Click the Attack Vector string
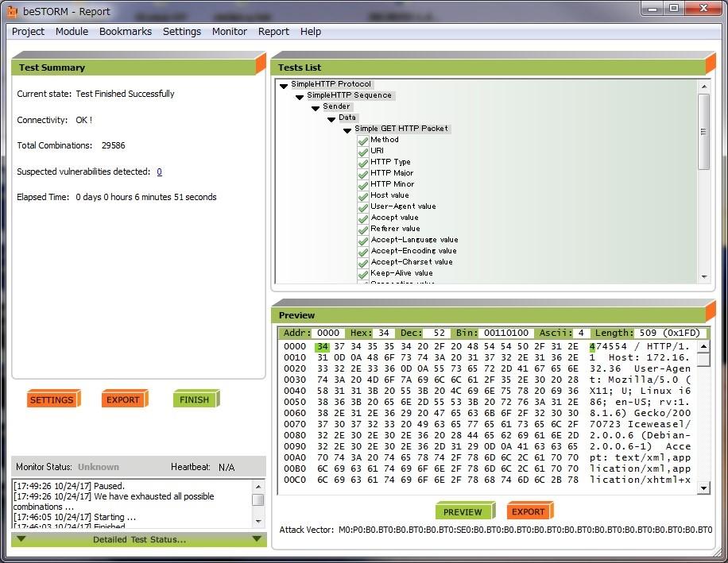This screenshot has height=563, width=728. click(525, 530)
